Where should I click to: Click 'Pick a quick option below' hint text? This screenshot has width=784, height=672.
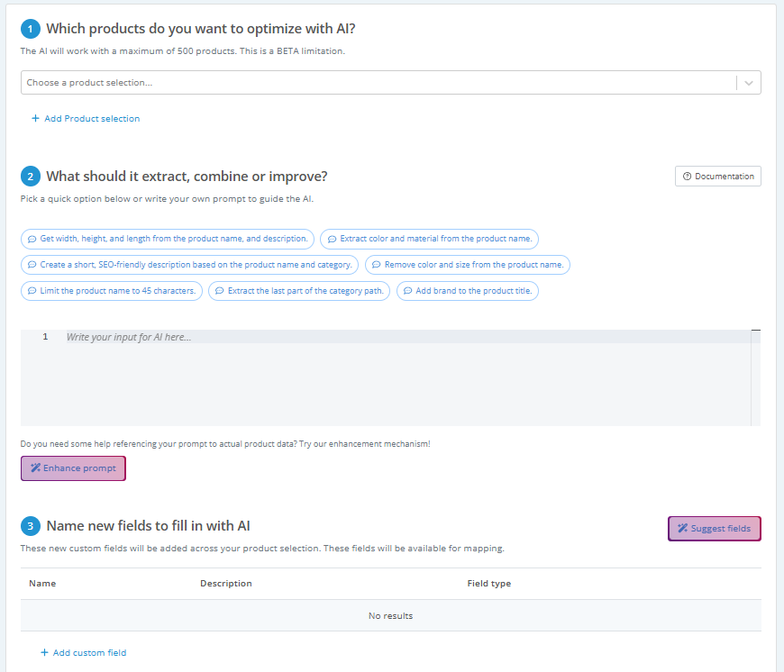[167, 199]
